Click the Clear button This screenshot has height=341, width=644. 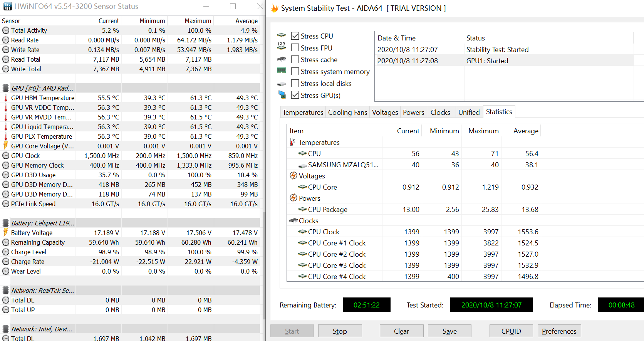tap(401, 331)
